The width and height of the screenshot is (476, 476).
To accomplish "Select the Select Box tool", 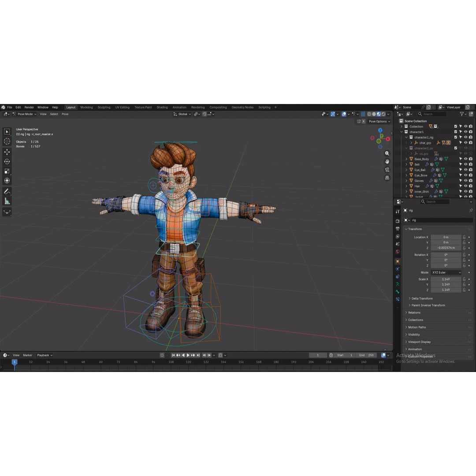I will tap(7, 132).
